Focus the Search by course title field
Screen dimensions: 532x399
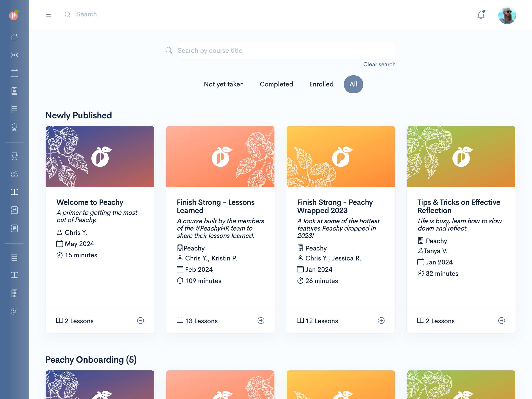pos(286,51)
